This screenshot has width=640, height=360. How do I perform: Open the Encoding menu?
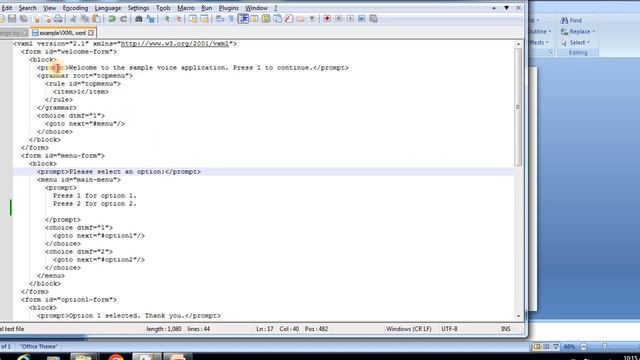(75, 8)
